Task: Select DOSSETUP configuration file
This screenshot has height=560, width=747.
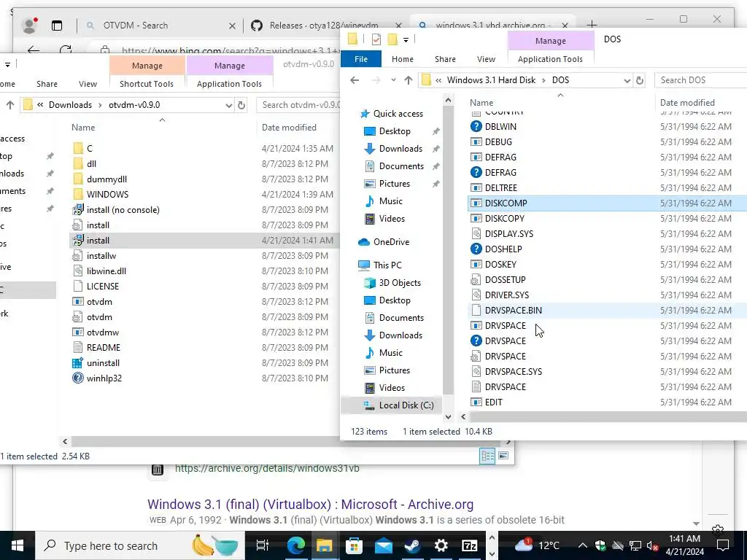Action: (x=505, y=279)
